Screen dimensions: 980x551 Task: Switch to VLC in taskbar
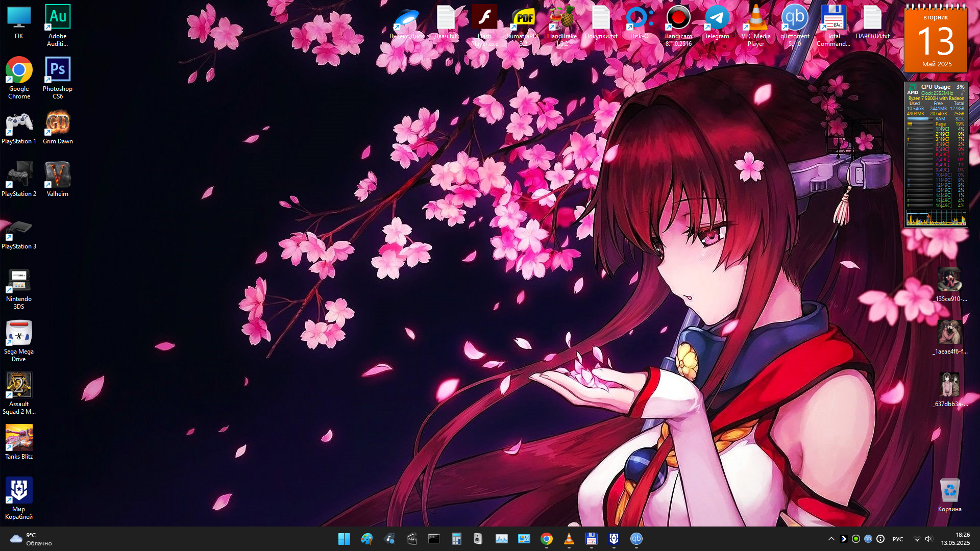(x=569, y=539)
